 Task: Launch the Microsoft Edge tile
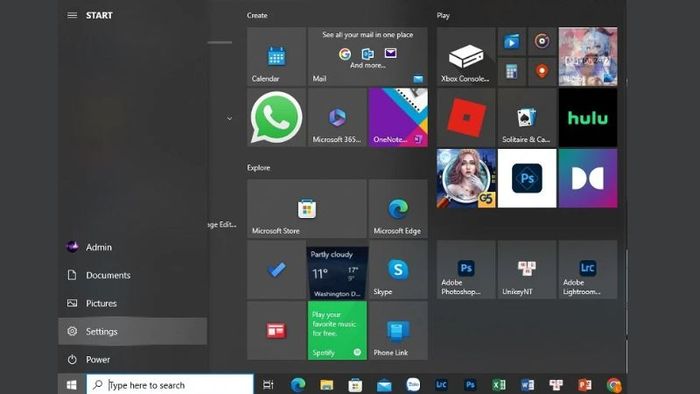click(398, 209)
